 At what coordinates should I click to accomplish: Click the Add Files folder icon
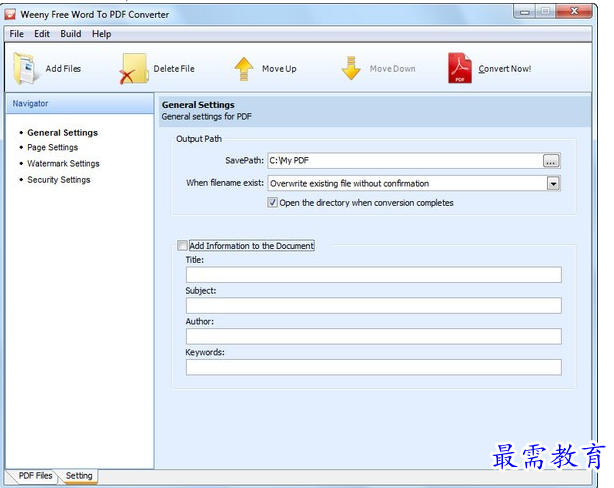(26, 69)
